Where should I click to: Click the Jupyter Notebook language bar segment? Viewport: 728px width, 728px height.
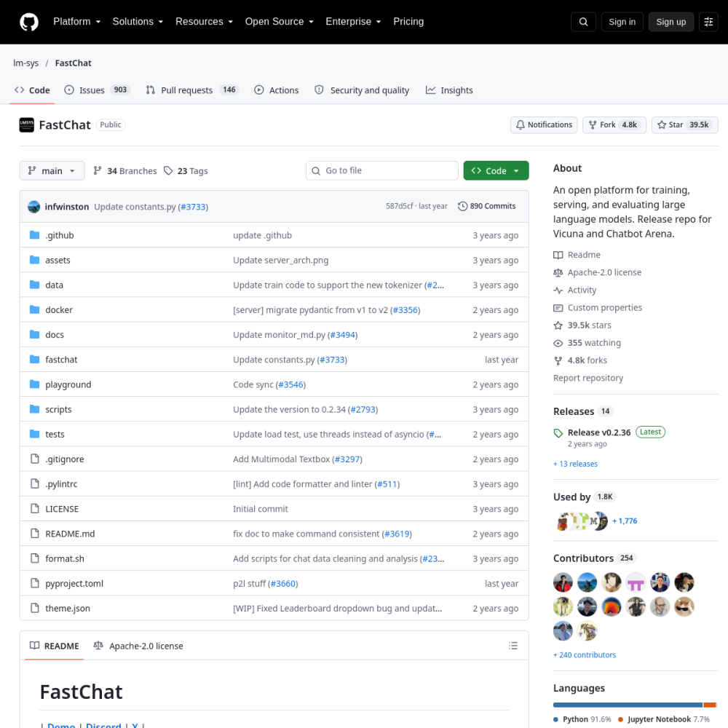tap(710, 705)
